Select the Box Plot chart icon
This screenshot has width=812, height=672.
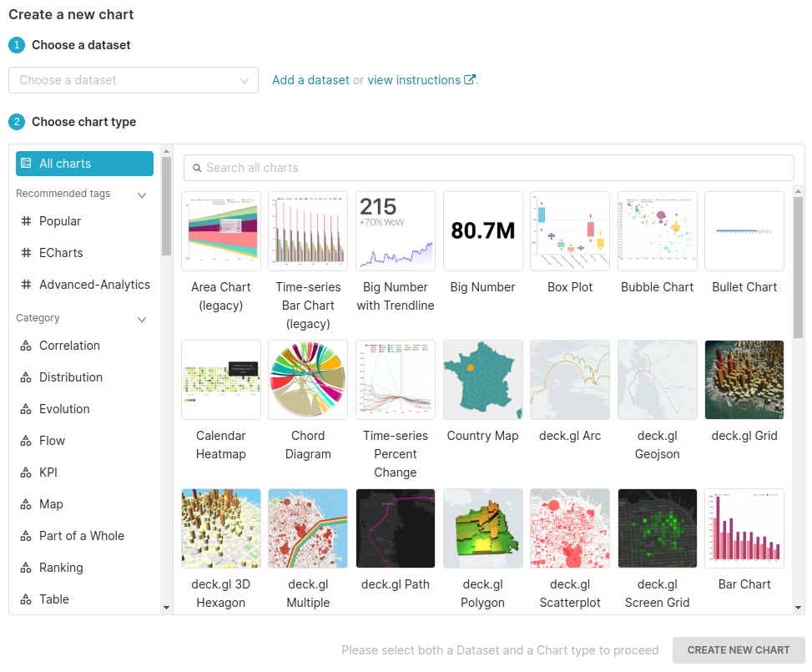click(x=570, y=231)
